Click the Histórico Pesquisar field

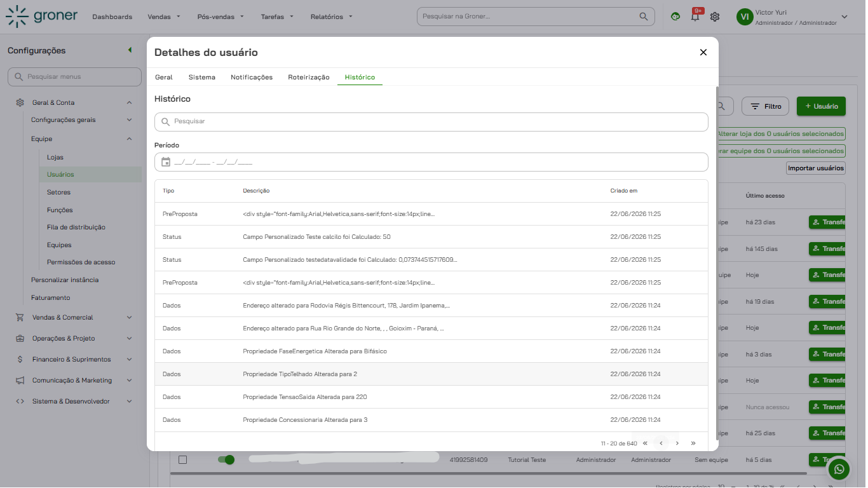click(x=431, y=121)
